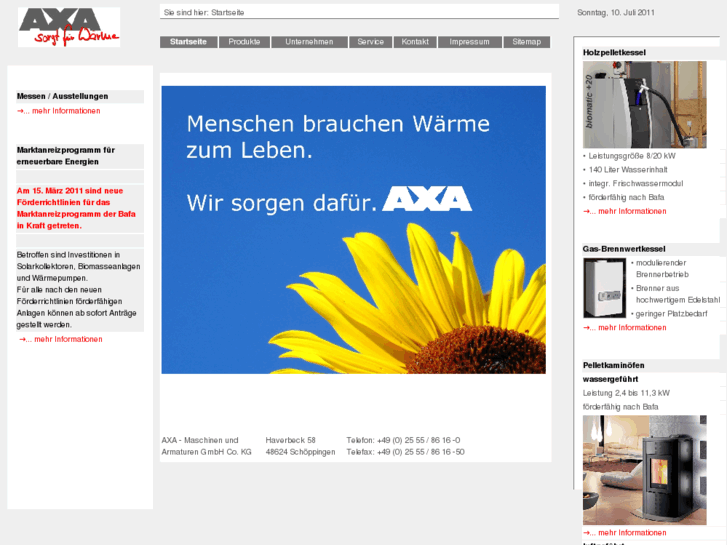Click the Betroffen sind Investitionen paragraph
Screen dimensions: 727x545
(x=78, y=290)
